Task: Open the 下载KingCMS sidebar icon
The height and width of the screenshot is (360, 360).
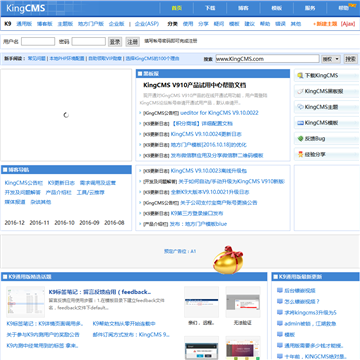Action: (x=300, y=76)
